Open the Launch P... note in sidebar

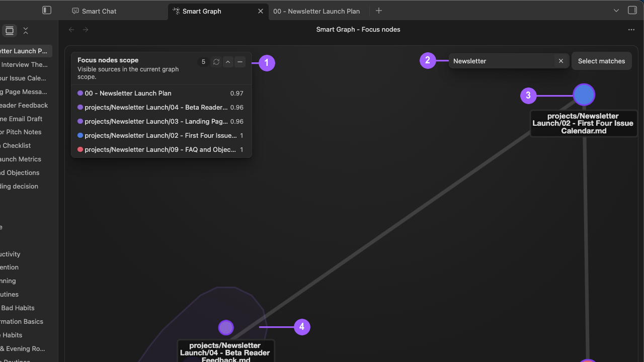25,51
